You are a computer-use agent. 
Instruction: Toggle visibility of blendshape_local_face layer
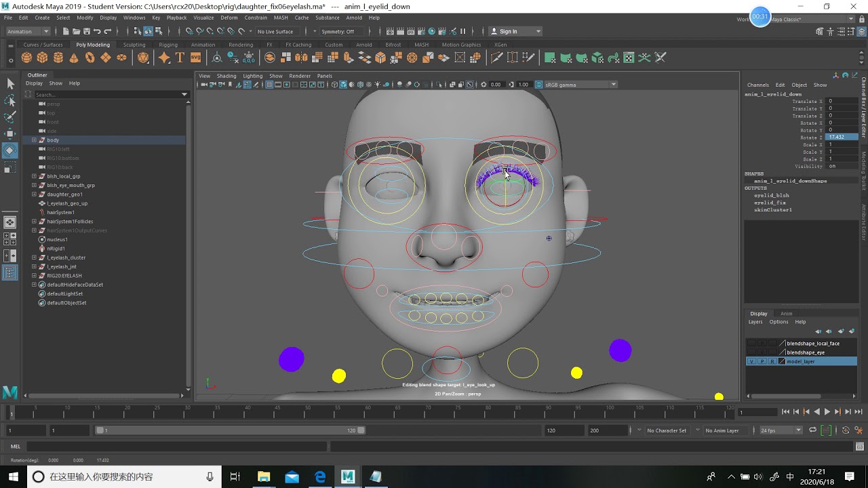click(x=751, y=344)
